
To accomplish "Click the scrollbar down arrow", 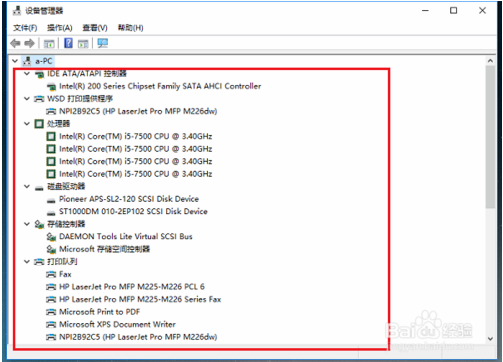I will tap(490, 339).
